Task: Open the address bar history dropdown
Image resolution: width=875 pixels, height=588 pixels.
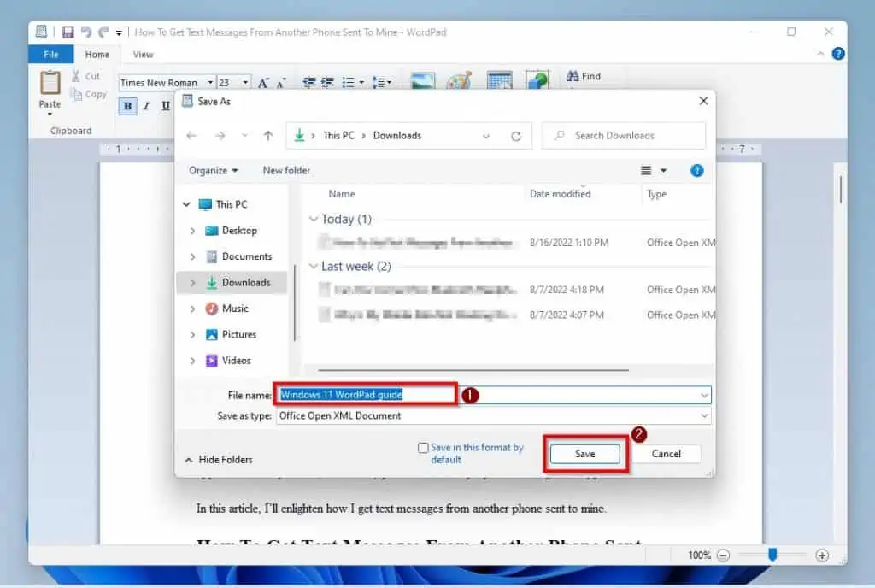Action: [x=486, y=136]
